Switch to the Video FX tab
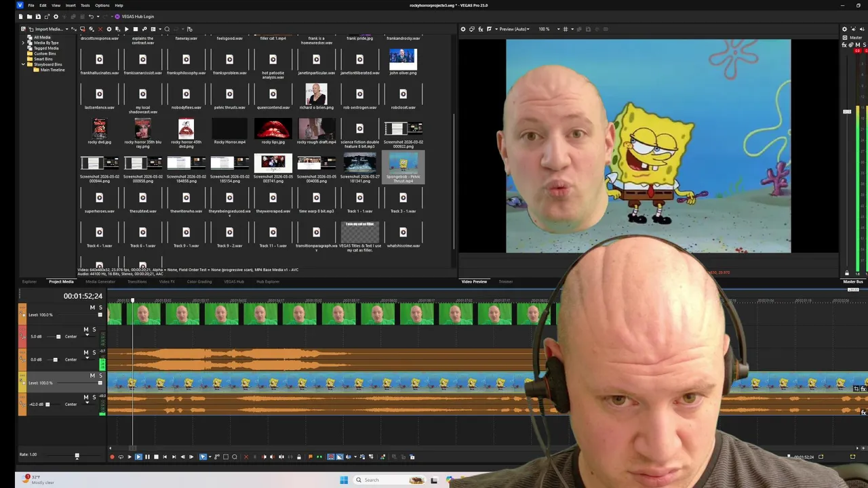 click(x=167, y=281)
